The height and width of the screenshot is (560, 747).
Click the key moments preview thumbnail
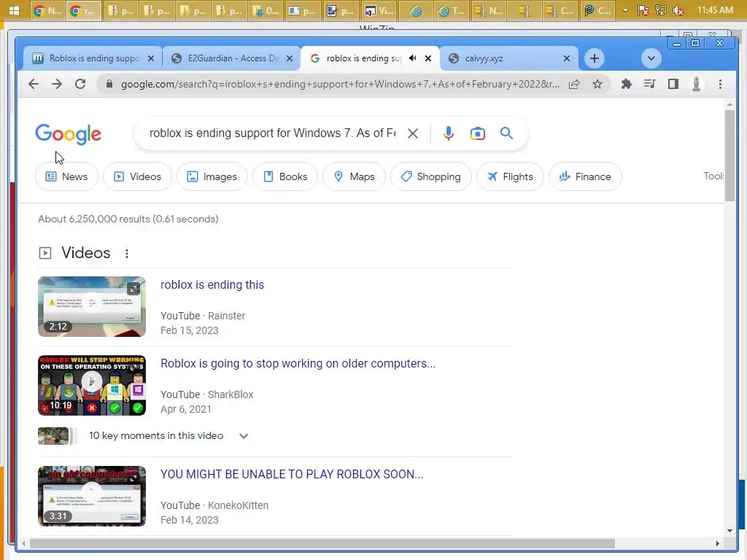53,436
